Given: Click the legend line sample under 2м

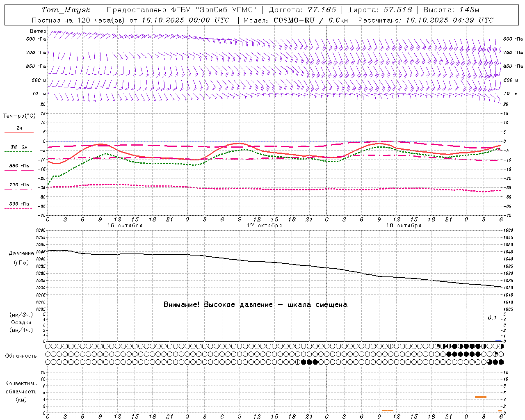Looking at the screenshot, I should 19,133.
